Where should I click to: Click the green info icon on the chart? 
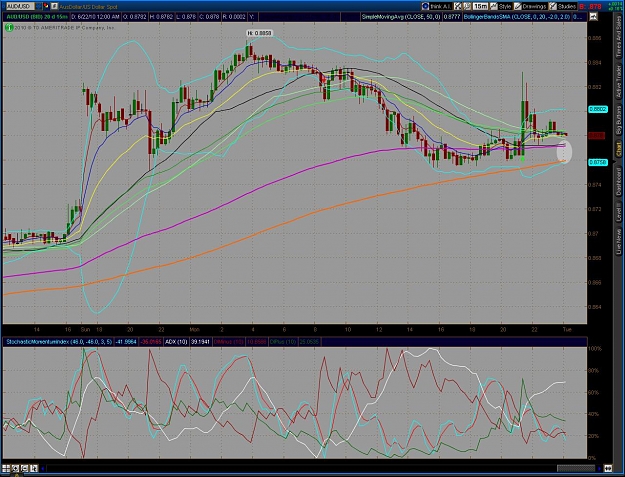click(9, 27)
